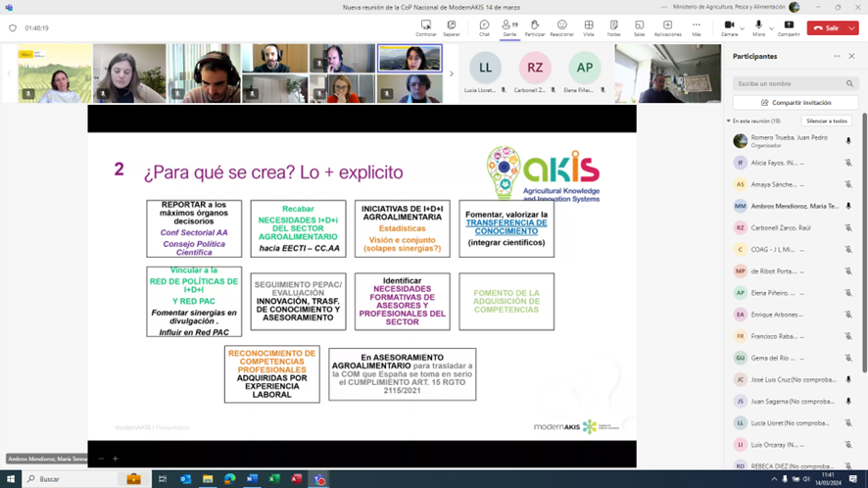Click the Compartir share screen icon
Viewport: 868px width, 488px height.
(789, 27)
